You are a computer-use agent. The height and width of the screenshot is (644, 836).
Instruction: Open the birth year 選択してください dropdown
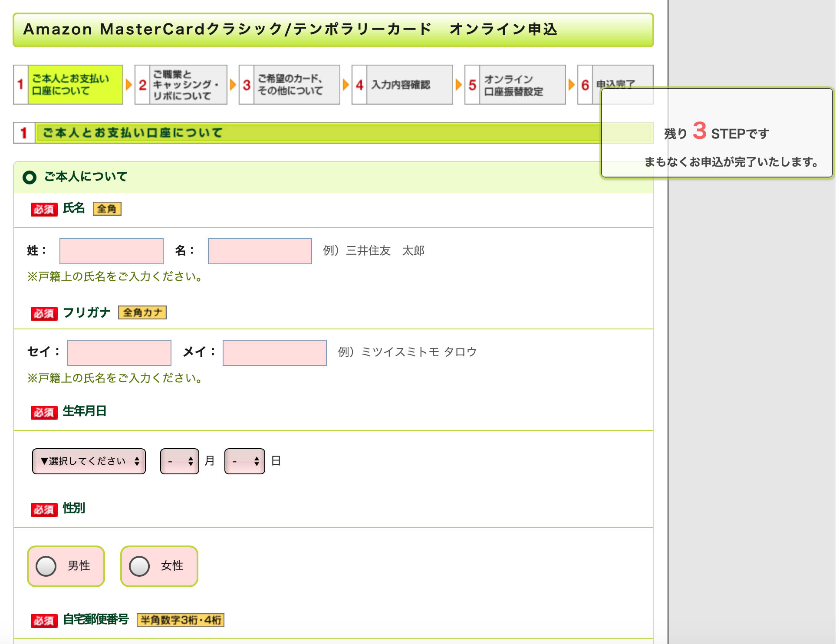(89, 461)
